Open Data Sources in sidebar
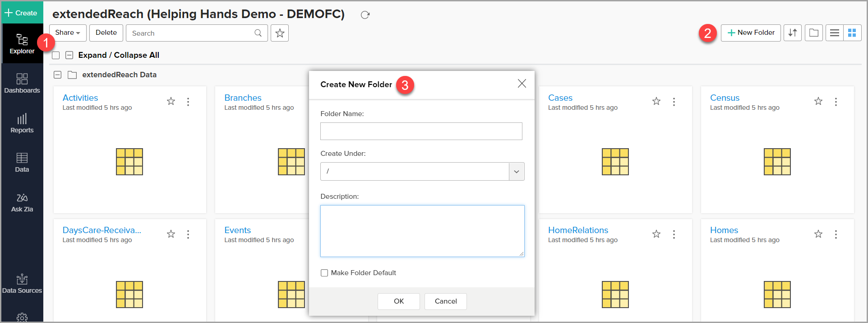The image size is (868, 323). (22, 284)
